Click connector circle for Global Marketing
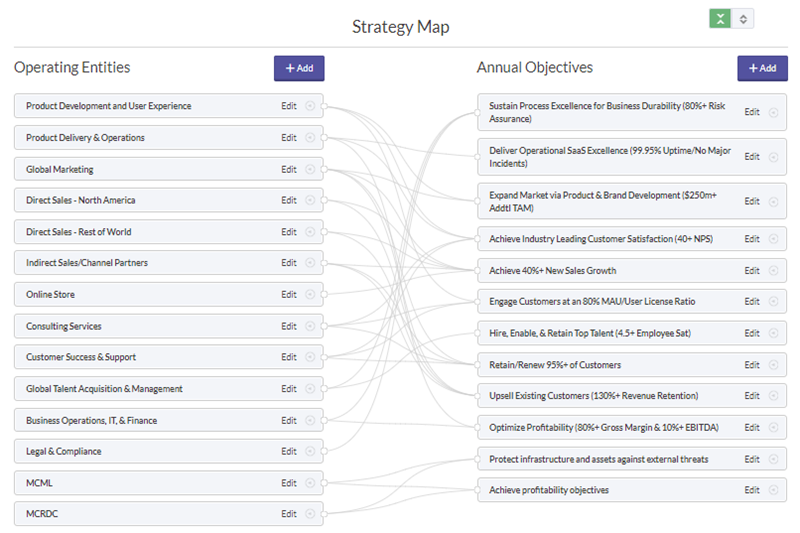 tap(310, 169)
